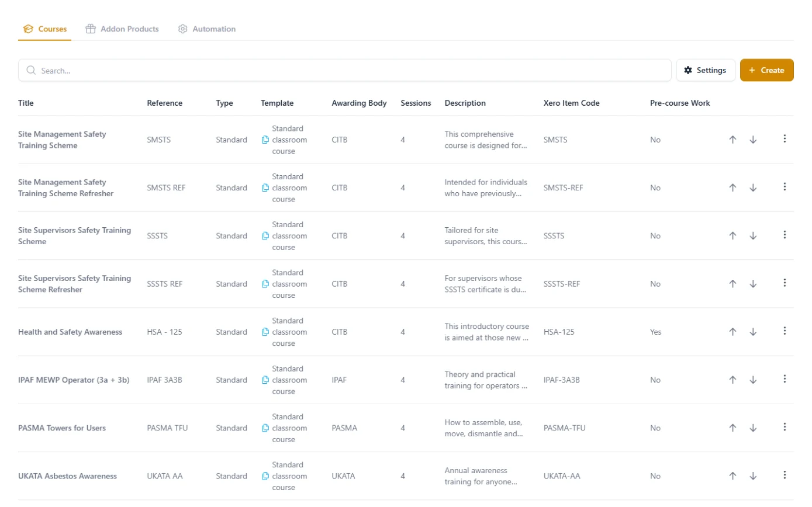812x507 pixels.
Task: Open the Settings button
Action: pyautogui.click(x=706, y=70)
